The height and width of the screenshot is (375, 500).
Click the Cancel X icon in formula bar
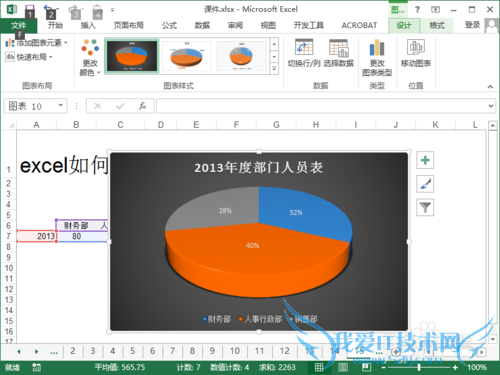[97, 106]
